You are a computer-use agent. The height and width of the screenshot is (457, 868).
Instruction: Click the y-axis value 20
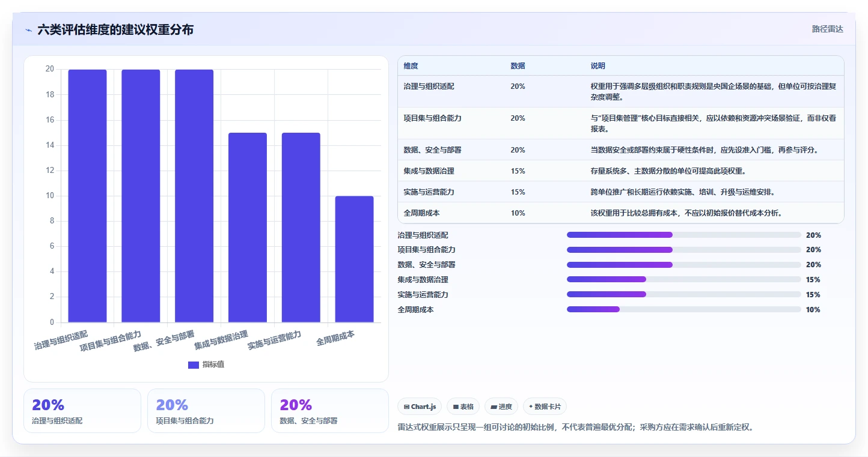click(50, 69)
